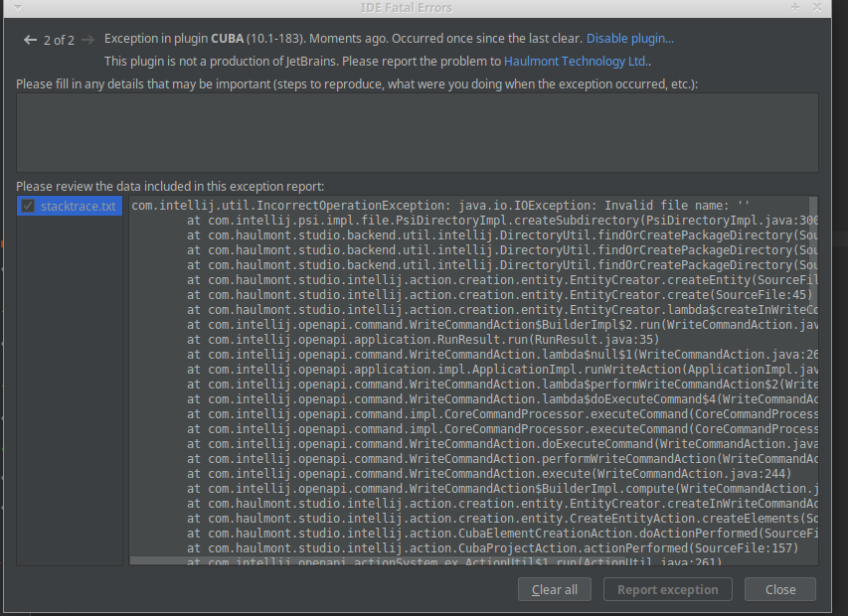Viewport: 848px width, 616px height.
Task: Open the window menu in the title bar
Action: (x=8, y=7)
